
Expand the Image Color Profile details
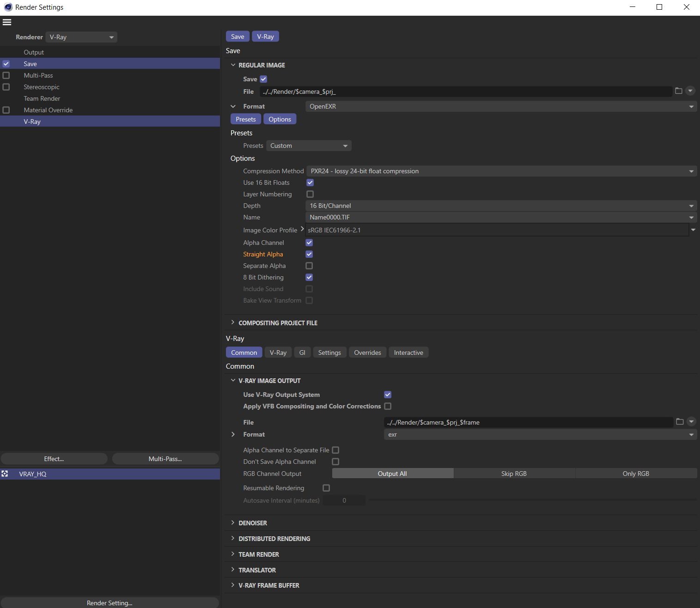[x=302, y=229]
